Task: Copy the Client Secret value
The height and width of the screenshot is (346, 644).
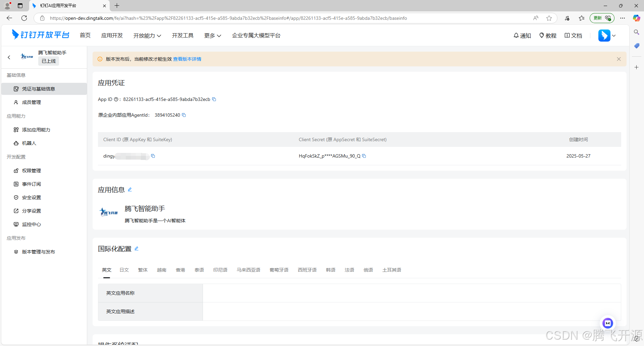Action: click(364, 156)
